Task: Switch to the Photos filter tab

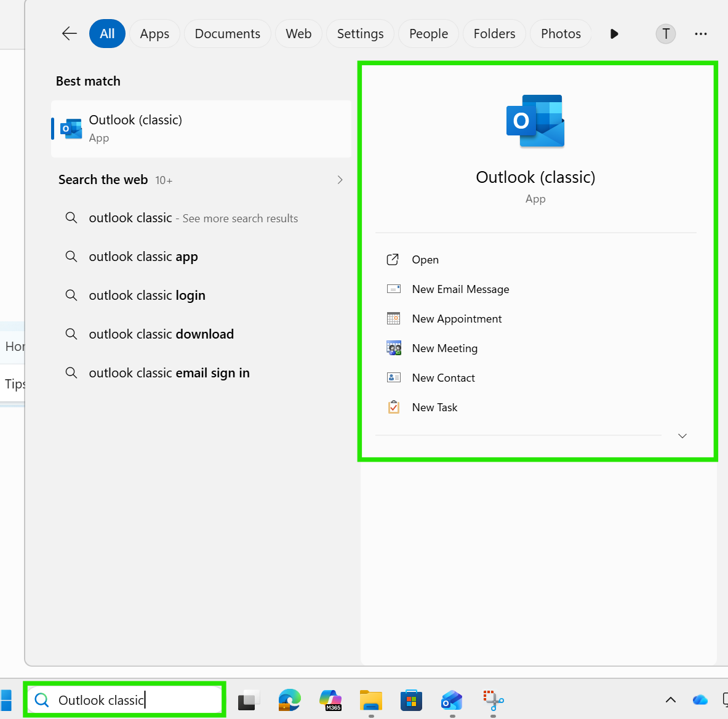Action: [x=561, y=33]
